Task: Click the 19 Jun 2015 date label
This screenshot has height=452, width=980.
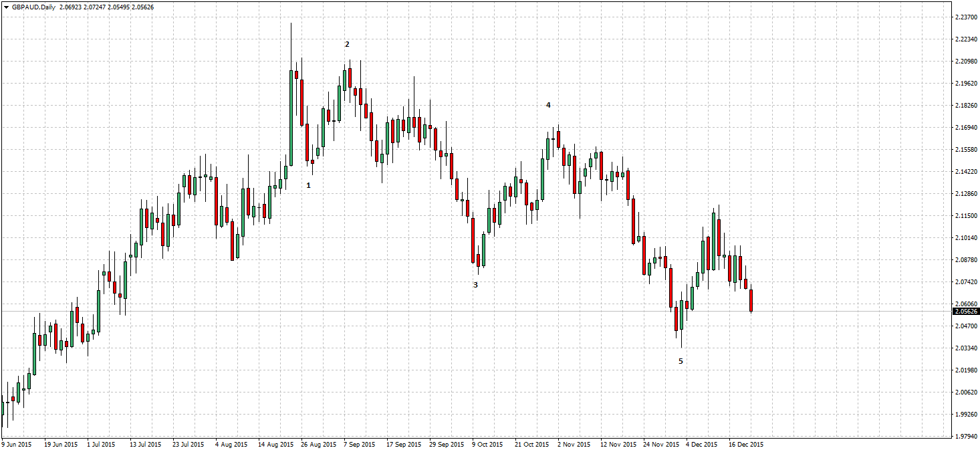Action: 61,444
